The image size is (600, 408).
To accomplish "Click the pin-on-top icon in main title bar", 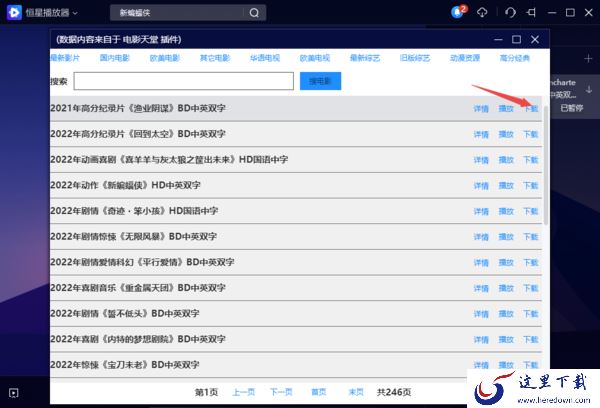I will coord(531,13).
